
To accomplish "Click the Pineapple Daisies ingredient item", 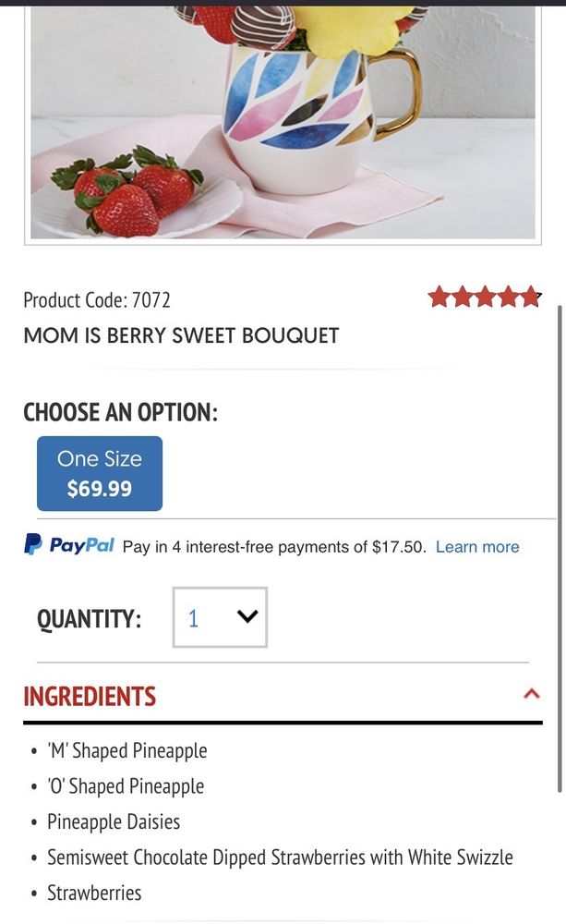I will click(x=114, y=821).
